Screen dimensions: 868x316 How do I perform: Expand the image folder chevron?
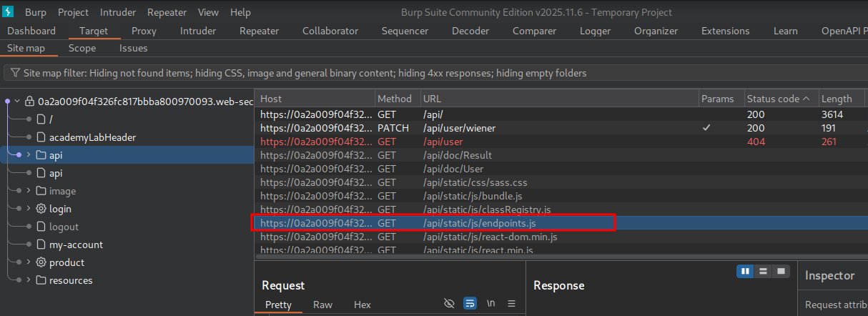[28, 191]
